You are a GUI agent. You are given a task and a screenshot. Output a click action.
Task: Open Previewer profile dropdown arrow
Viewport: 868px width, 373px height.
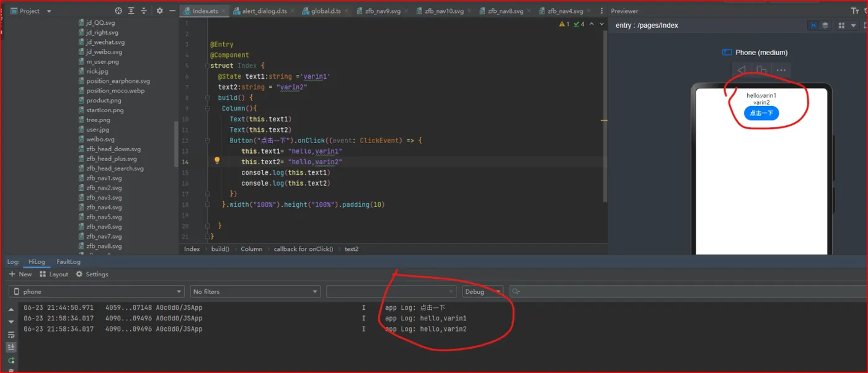pyautogui.click(x=853, y=25)
